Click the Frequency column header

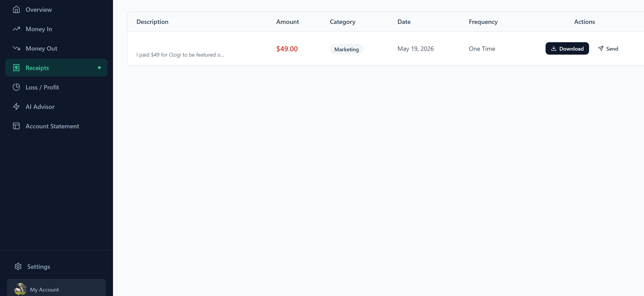(483, 22)
